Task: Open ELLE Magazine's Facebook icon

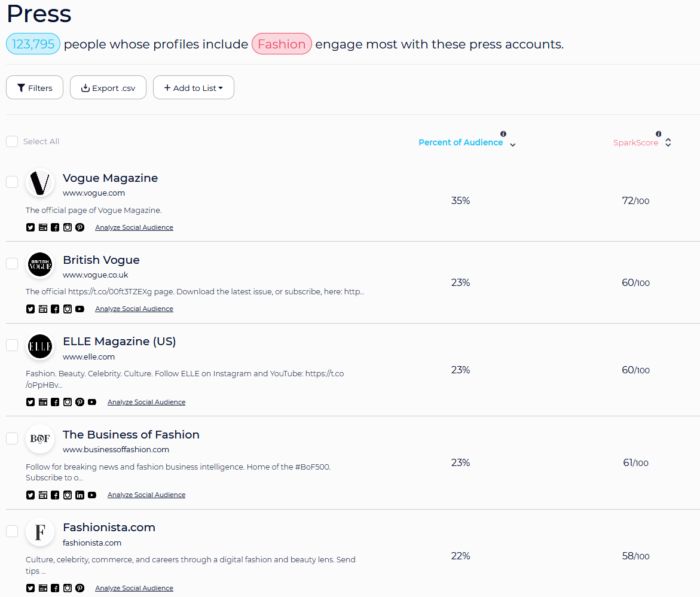Action: (x=55, y=402)
